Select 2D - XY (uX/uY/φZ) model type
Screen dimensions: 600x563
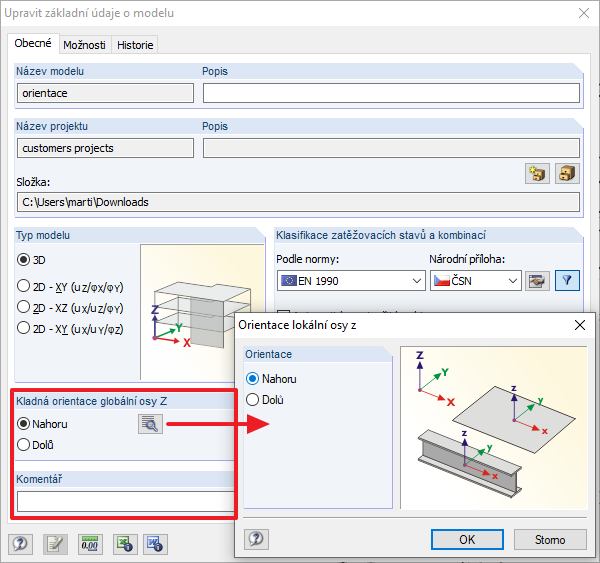70,329
